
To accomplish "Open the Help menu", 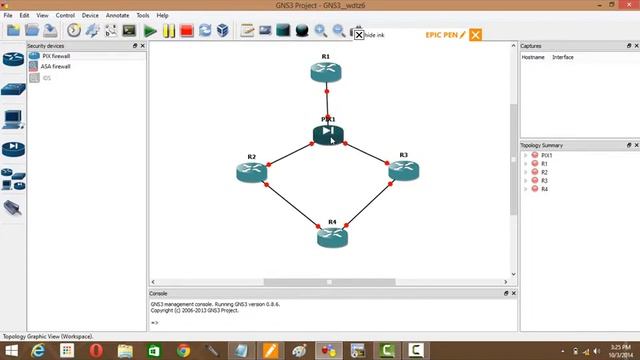I will click(162, 16).
